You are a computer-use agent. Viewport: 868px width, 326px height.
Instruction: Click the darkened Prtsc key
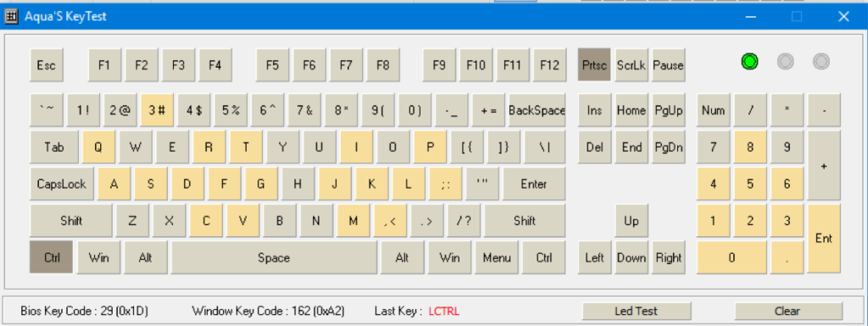[594, 64]
